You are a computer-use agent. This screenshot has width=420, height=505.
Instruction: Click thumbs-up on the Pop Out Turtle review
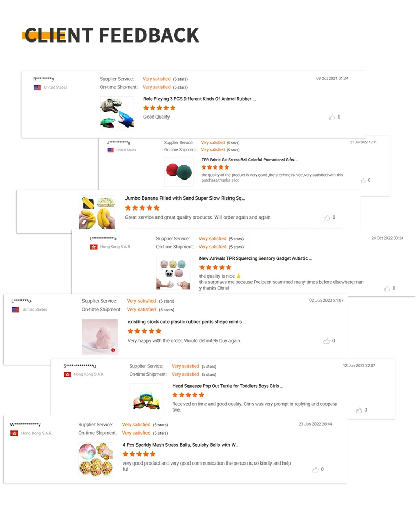coord(360,410)
